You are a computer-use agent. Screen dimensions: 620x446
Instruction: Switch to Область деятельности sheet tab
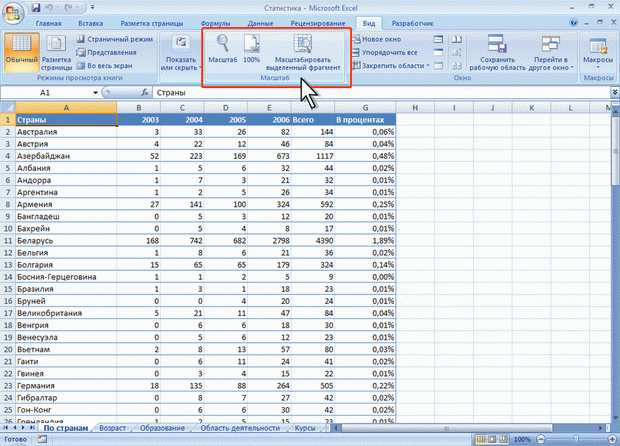pyautogui.click(x=240, y=428)
